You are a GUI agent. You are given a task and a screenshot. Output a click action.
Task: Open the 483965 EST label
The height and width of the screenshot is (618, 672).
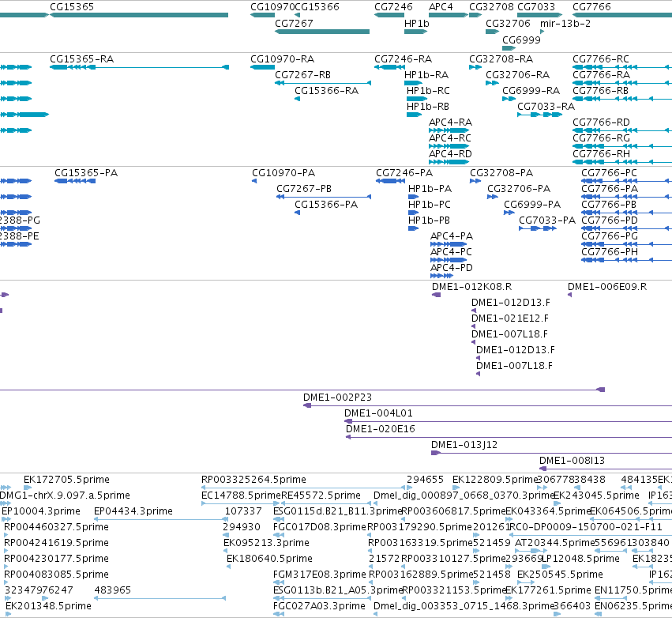click(x=112, y=590)
